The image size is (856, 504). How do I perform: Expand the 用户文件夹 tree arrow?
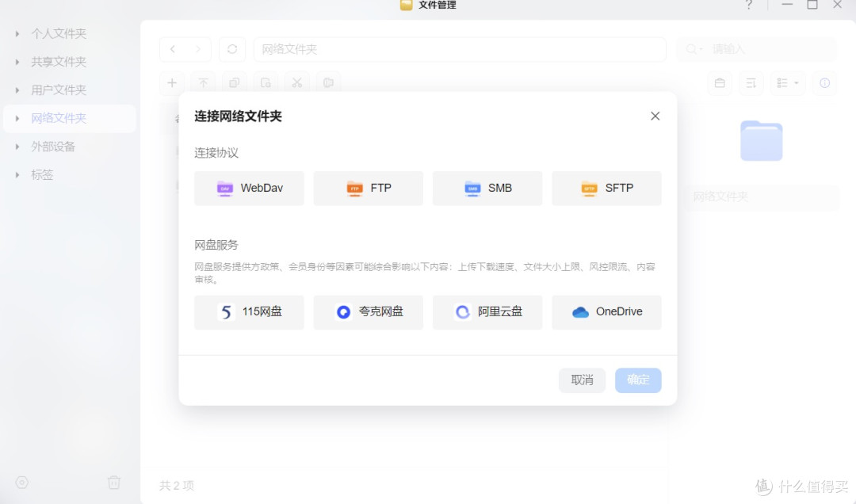point(17,90)
